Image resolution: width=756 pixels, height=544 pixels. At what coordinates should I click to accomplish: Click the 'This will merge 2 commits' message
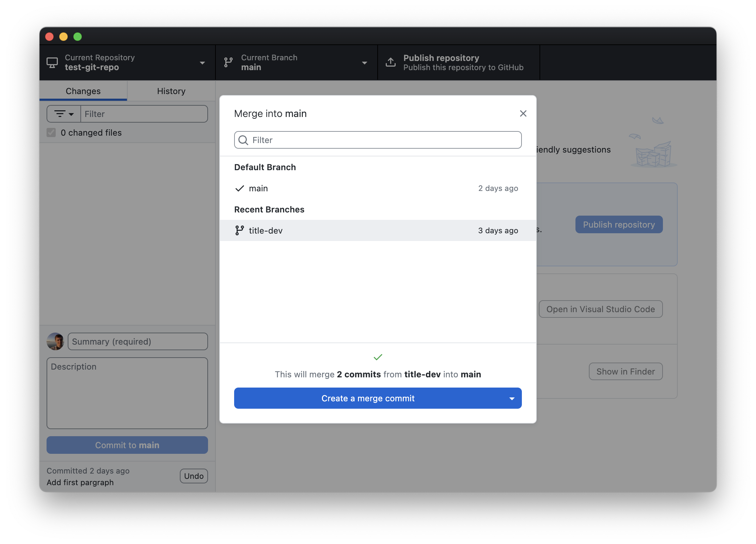pyautogui.click(x=378, y=374)
